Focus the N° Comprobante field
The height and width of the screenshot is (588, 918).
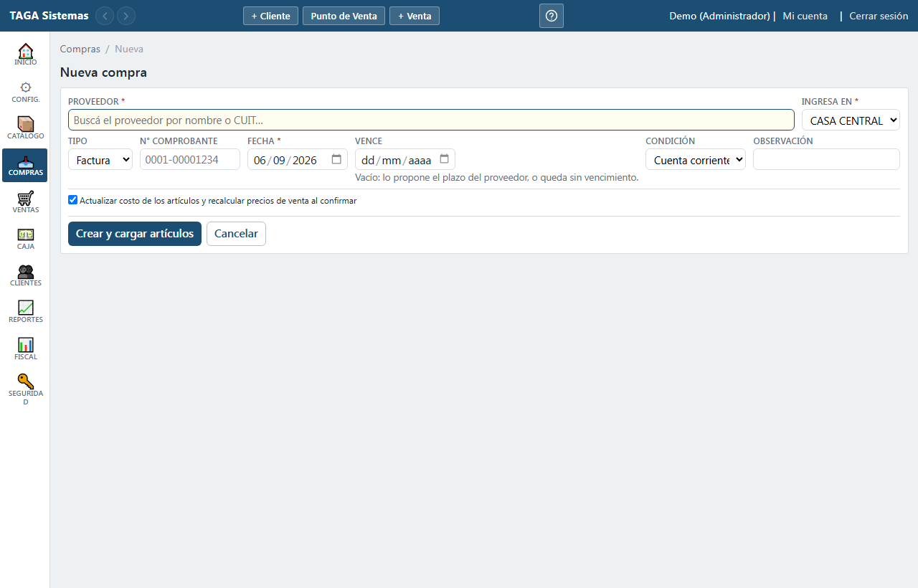[190, 159]
